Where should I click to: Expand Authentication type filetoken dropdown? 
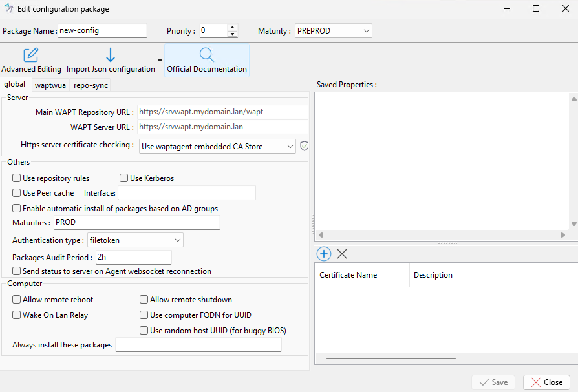(x=178, y=240)
